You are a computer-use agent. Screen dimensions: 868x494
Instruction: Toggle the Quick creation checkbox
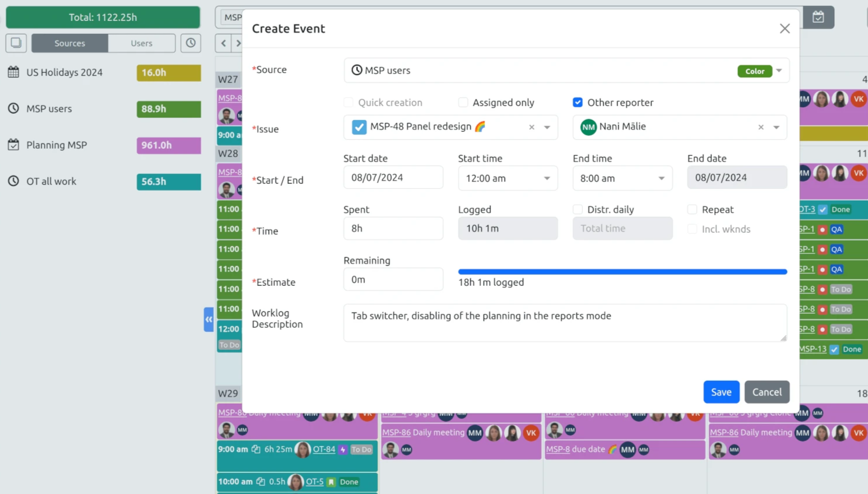point(349,103)
